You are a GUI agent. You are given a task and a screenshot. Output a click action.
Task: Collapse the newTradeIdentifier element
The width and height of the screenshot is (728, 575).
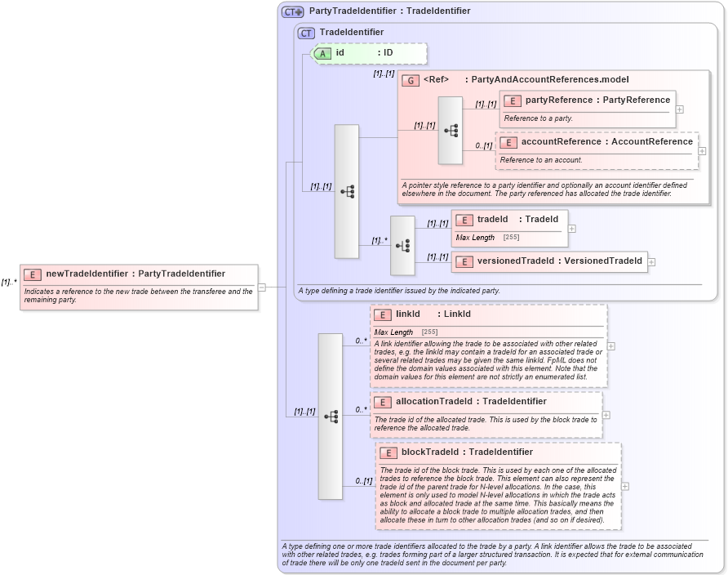tap(262, 287)
